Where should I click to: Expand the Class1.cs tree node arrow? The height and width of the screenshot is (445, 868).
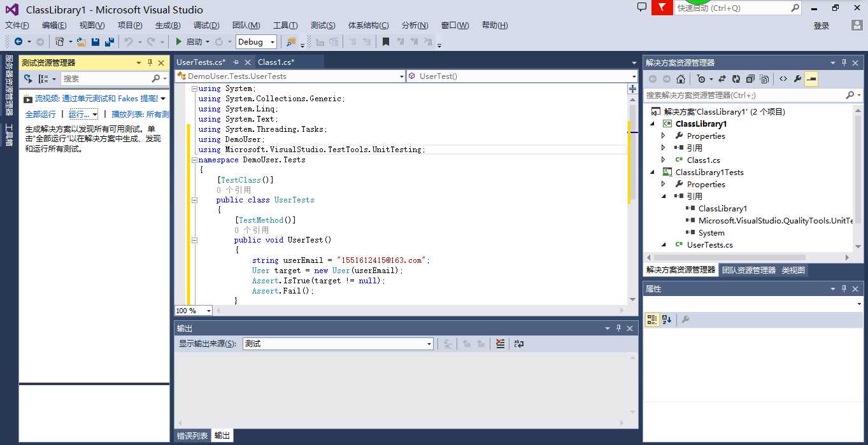664,160
